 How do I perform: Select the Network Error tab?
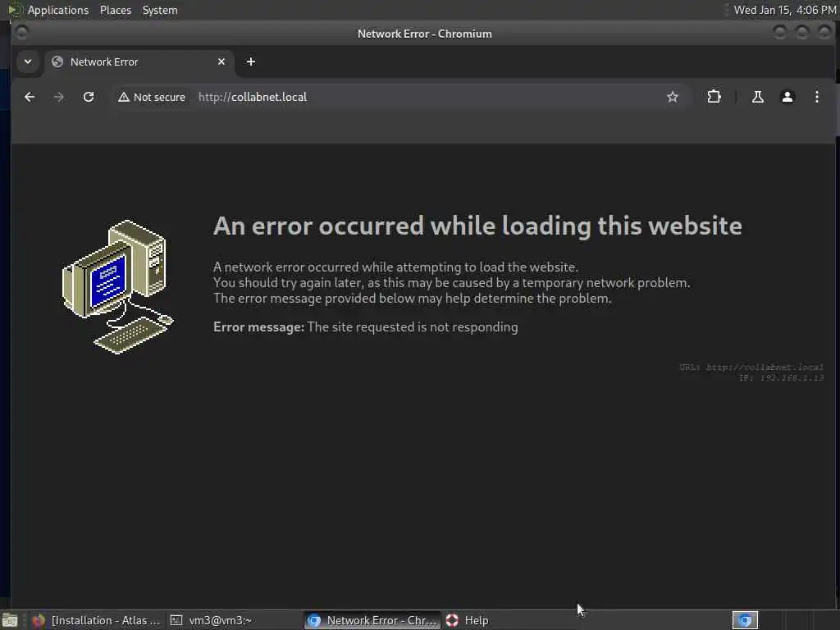pos(139,62)
